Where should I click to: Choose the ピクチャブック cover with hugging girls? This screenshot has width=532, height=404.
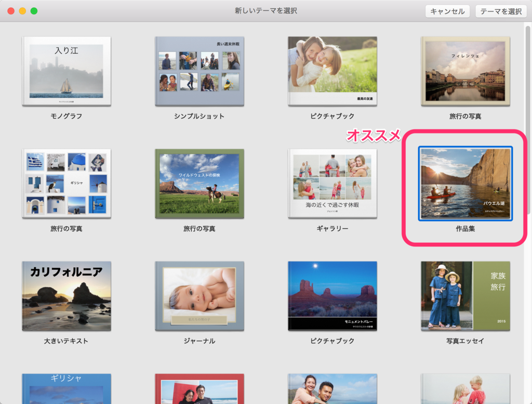(332, 71)
